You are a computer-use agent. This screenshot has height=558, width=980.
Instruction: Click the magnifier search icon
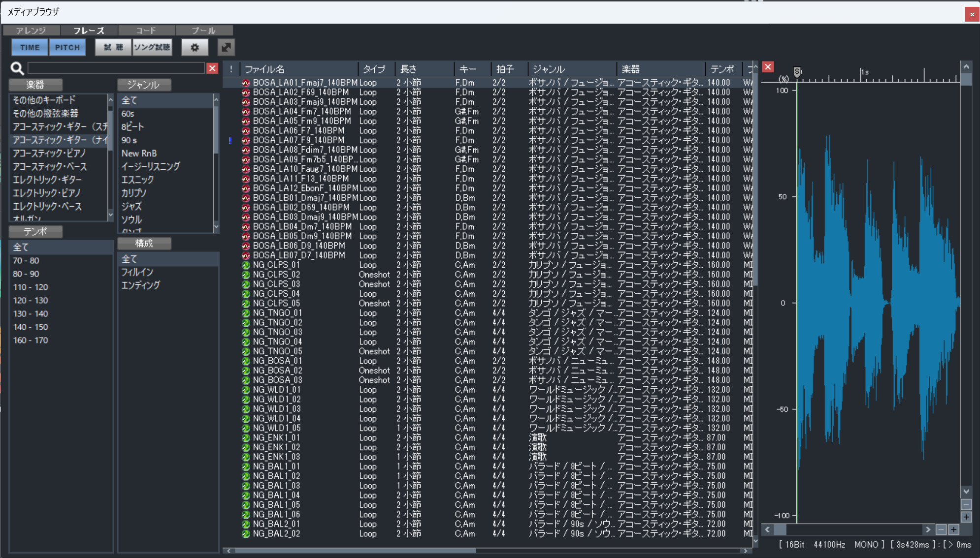pos(17,68)
